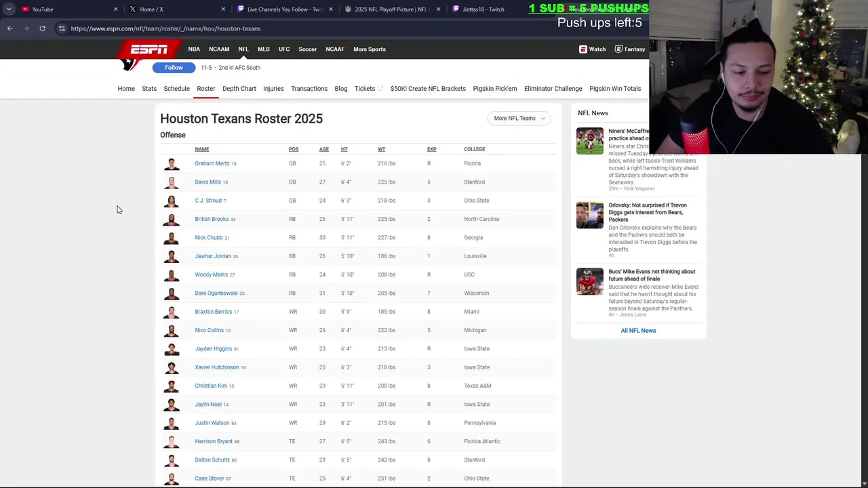Follow the Houston Texans team
This screenshot has width=868, height=488.
(x=174, y=67)
